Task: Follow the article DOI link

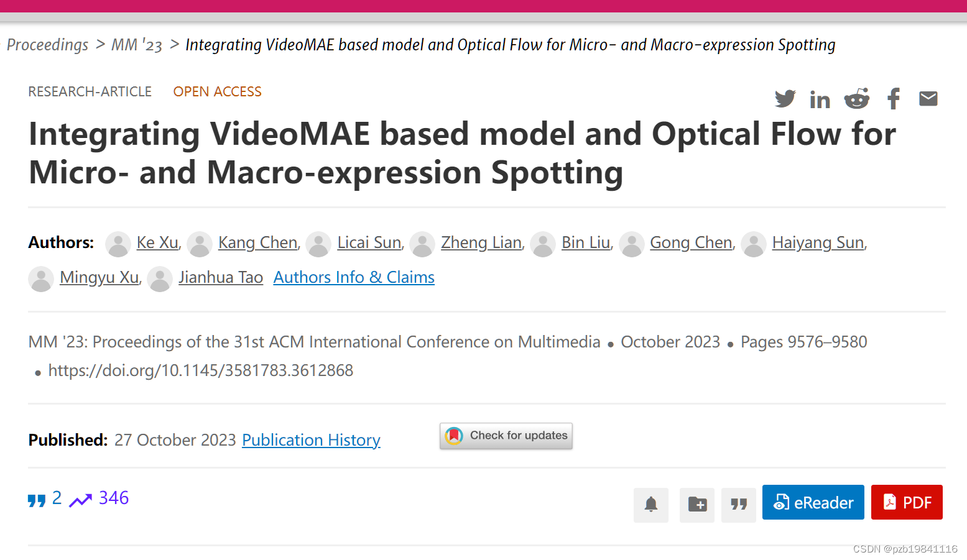Action: [200, 370]
